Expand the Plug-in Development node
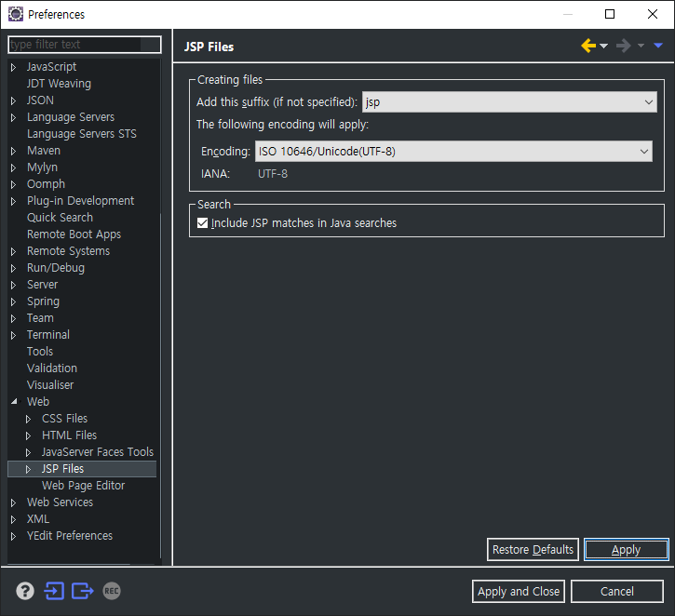This screenshot has width=675, height=616. click(13, 201)
